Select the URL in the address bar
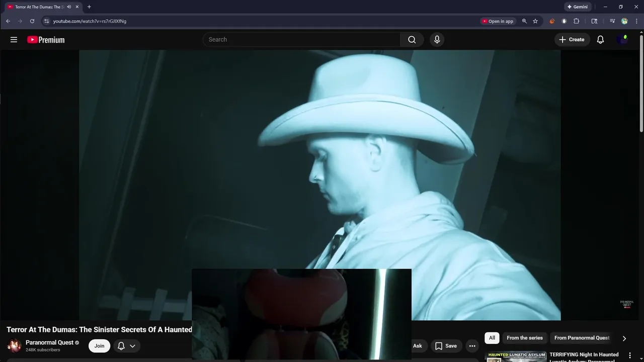The height and width of the screenshot is (362, 644). point(90,21)
